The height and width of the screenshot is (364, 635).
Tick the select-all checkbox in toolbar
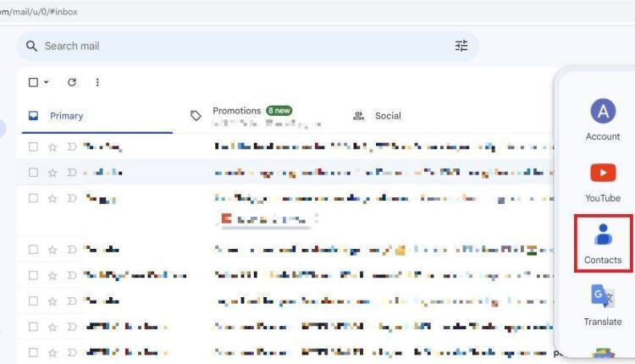[x=33, y=83]
